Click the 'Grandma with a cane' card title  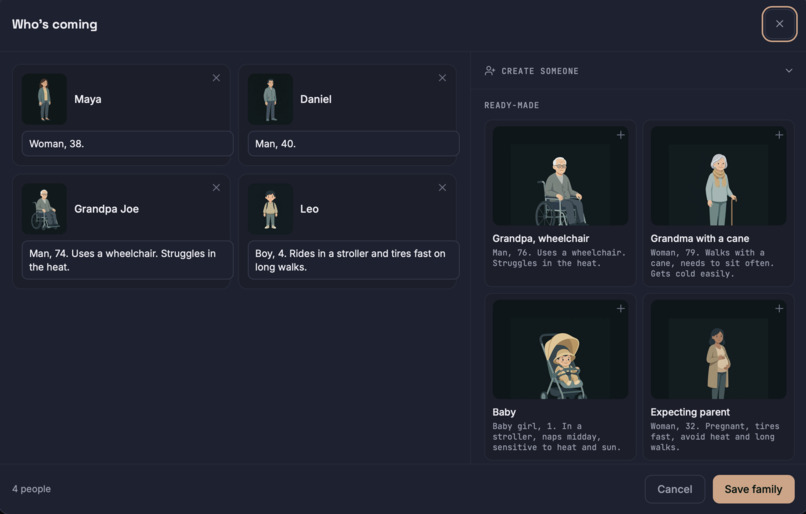[700, 238]
